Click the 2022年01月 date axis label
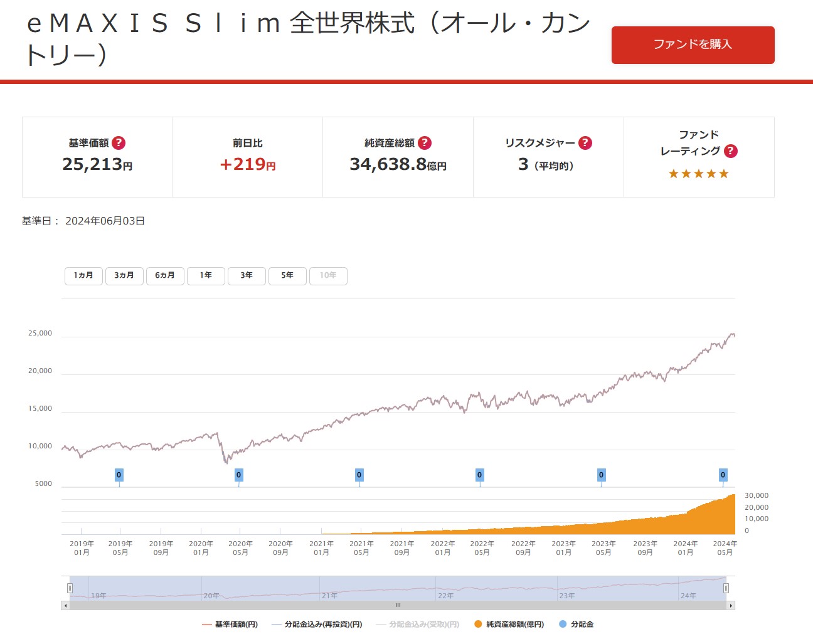This screenshot has width=813, height=644. [x=443, y=548]
